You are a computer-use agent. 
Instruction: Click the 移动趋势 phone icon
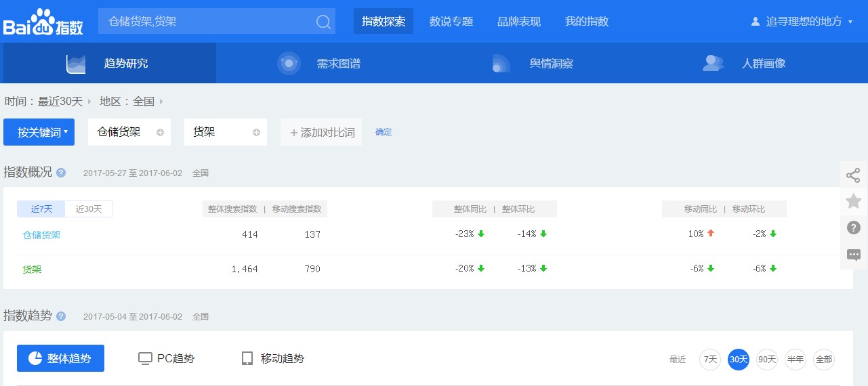pos(247,358)
